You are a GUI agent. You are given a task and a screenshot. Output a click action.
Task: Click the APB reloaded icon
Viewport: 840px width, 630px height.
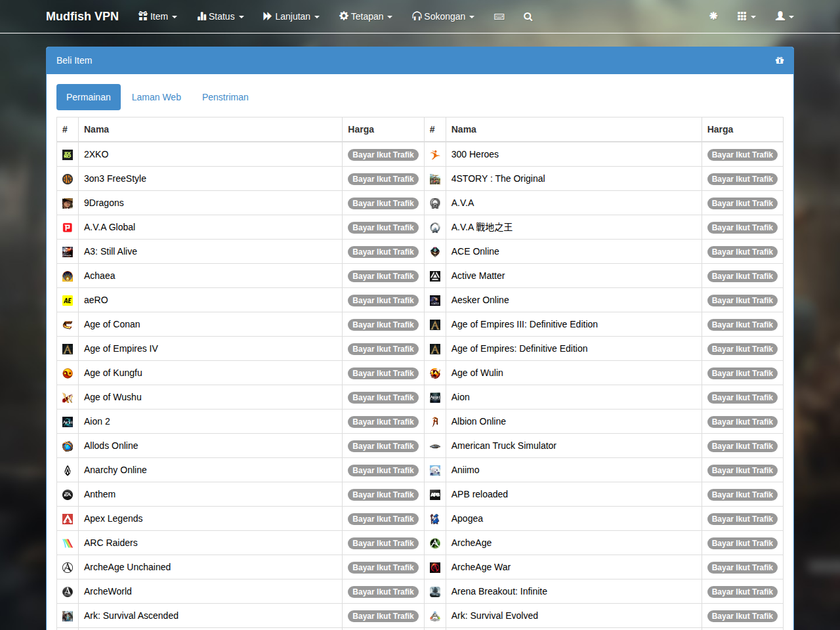[435, 495]
